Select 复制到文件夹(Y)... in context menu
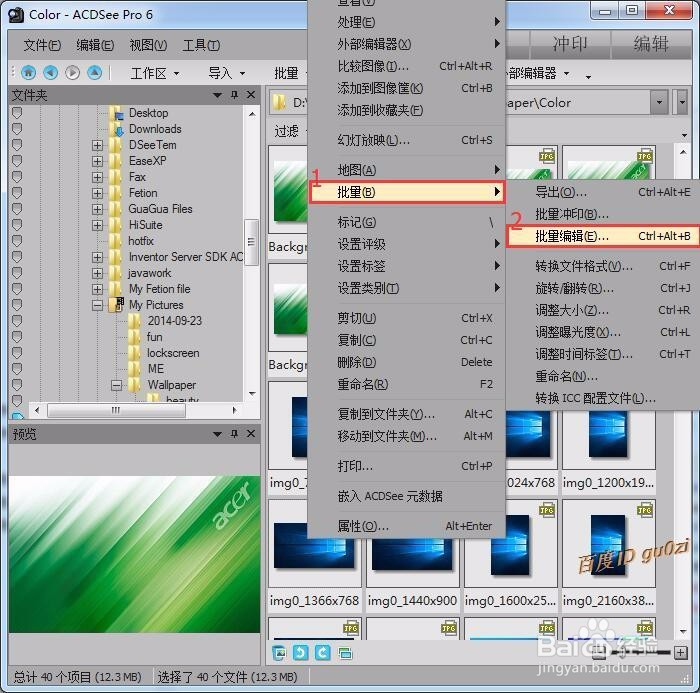700x693 pixels. point(406,414)
